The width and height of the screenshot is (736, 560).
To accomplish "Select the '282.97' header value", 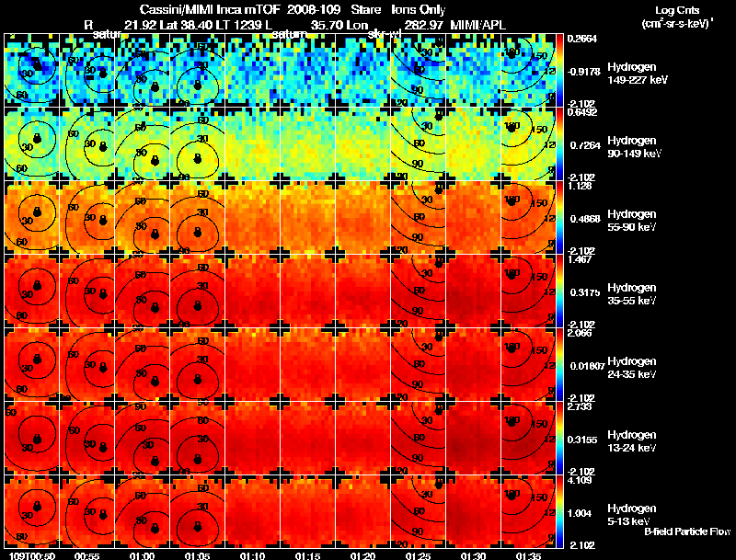I will (x=424, y=25).
